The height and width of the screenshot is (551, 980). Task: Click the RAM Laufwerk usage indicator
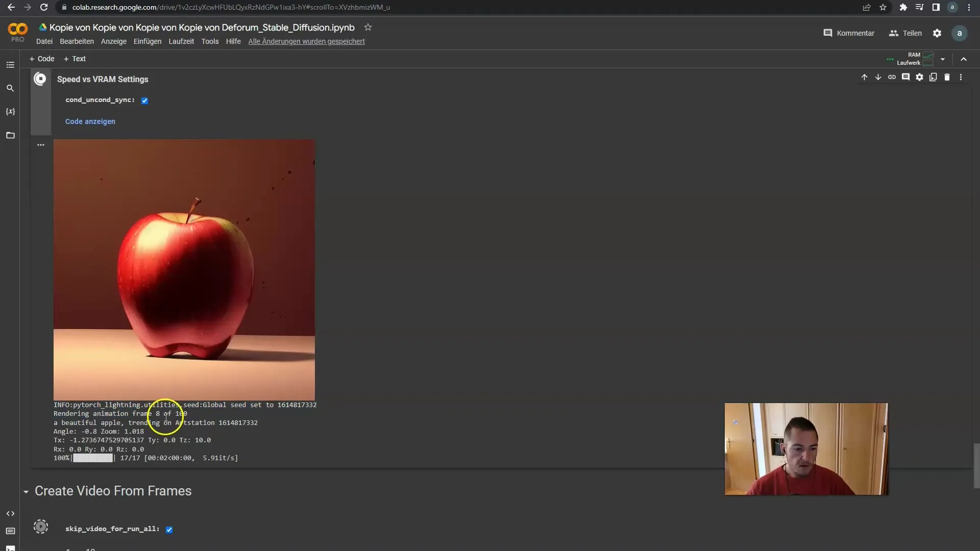tap(916, 59)
